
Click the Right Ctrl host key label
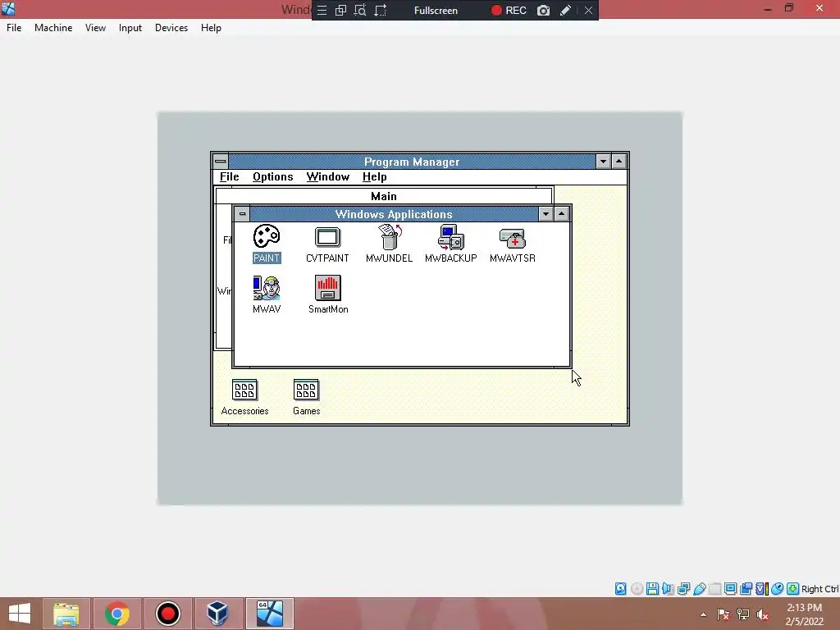(819, 589)
